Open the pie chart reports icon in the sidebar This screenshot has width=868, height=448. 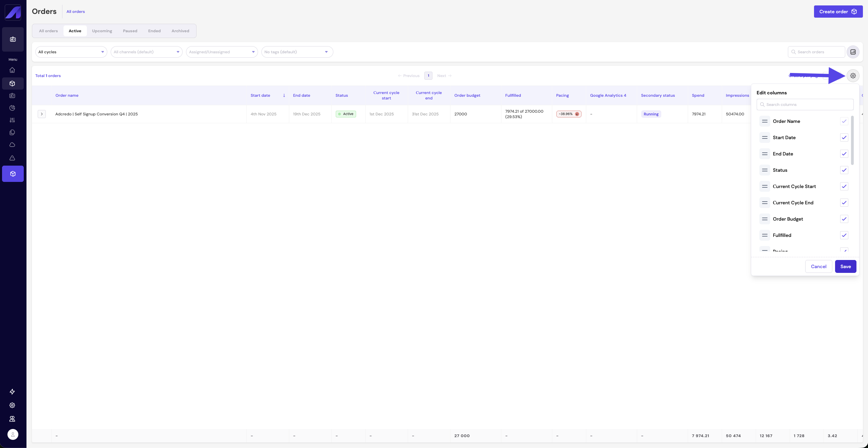[x=12, y=108]
